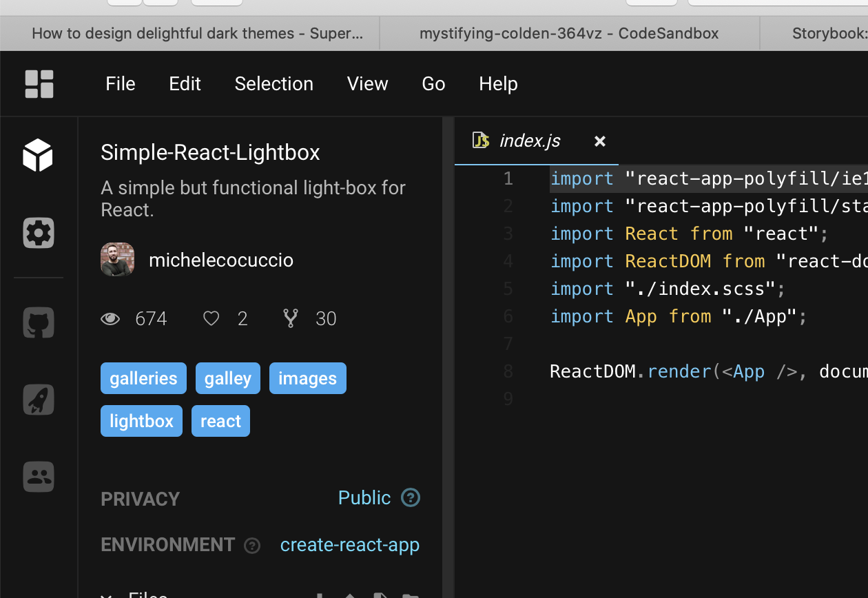Screen dimensions: 868x598
Task: Click the 674 views count
Action: [x=151, y=318]
